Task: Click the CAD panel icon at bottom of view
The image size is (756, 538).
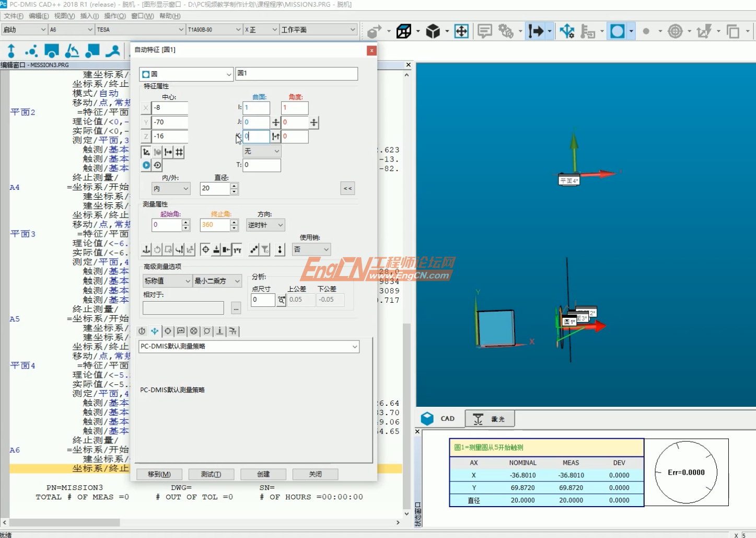Action: 427,418
